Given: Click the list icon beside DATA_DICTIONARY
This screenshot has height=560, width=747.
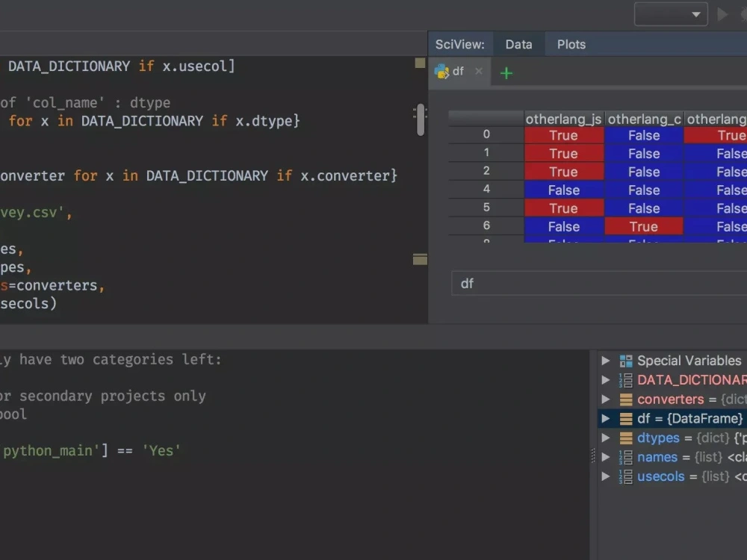Looking at the screenshot, I should pos(624,379).
